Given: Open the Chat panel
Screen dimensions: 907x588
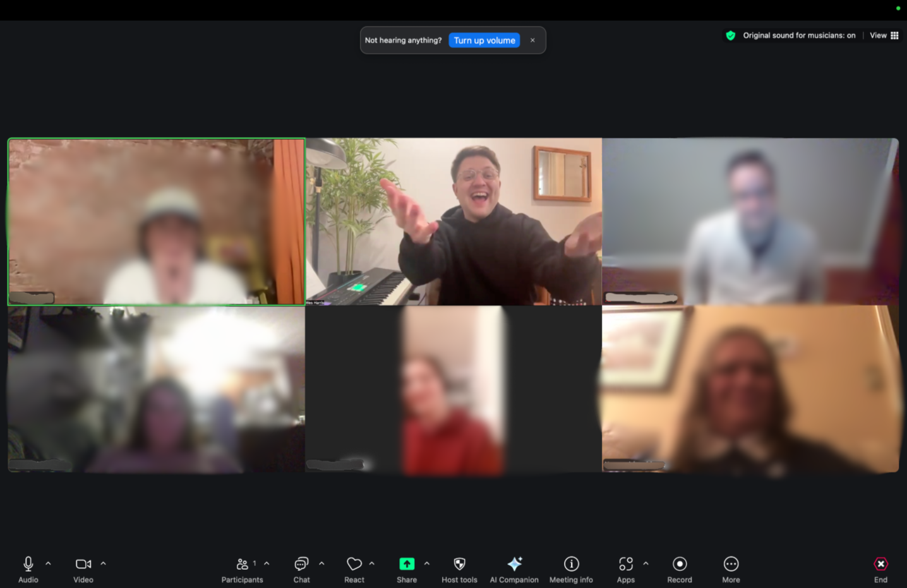Looking at the screenshot, I should (x=301, y=563).
